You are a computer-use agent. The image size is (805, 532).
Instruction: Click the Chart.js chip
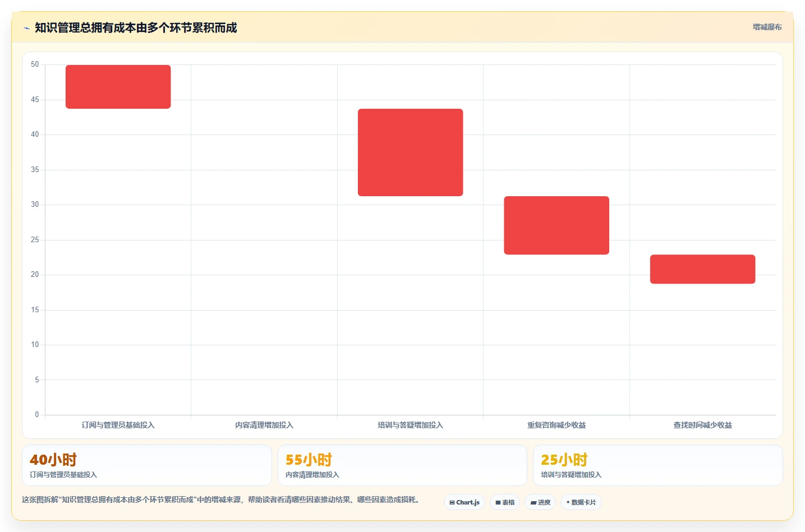point(464,502)
